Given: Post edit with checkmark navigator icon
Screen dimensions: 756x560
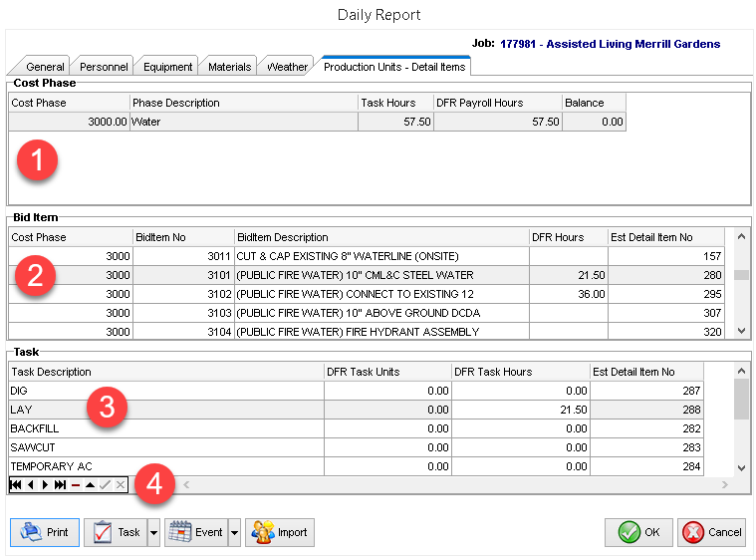Looking at the screenshot, I should point(106,484).
